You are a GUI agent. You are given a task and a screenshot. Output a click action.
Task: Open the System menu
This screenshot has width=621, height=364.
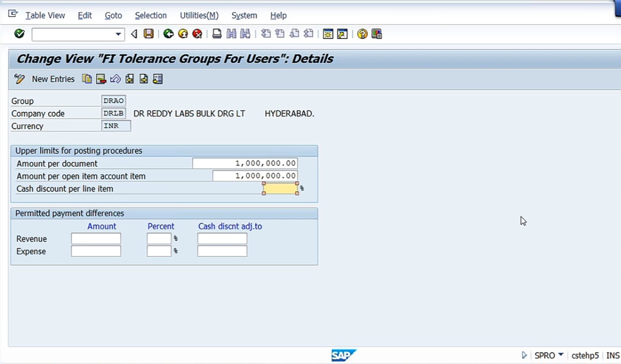244,16
